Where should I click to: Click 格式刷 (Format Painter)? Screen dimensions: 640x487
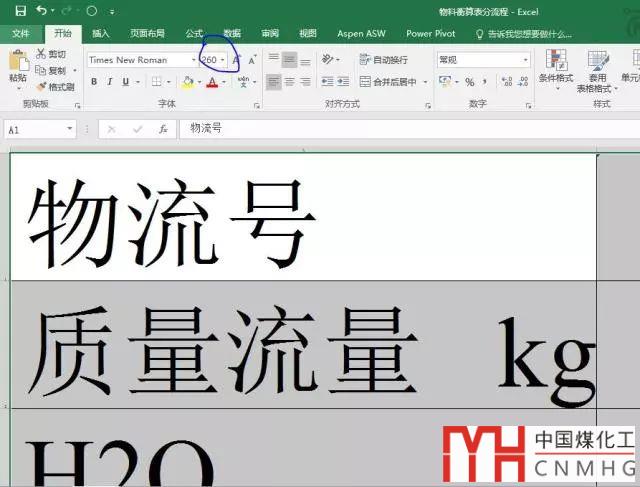click(56, 87)
